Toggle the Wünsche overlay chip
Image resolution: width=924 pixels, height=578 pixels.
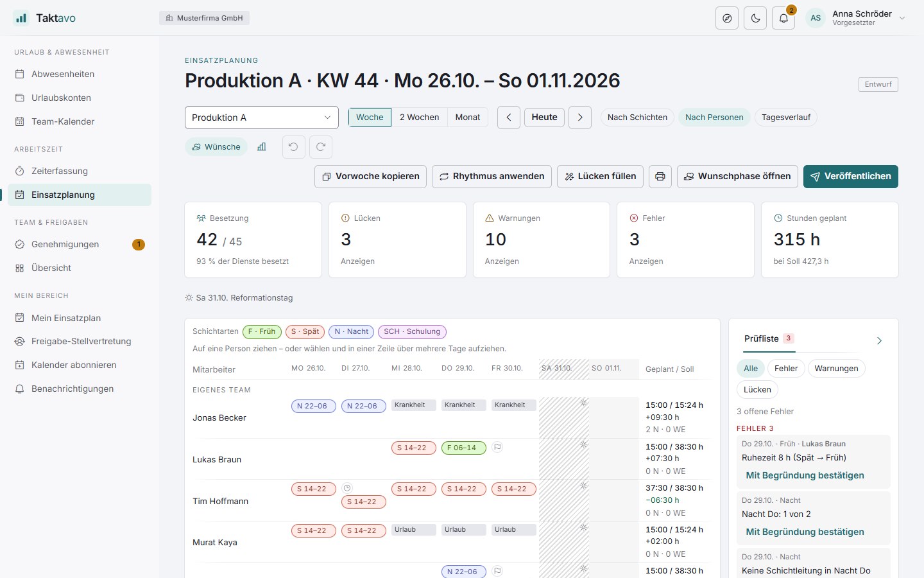(216, 147)
